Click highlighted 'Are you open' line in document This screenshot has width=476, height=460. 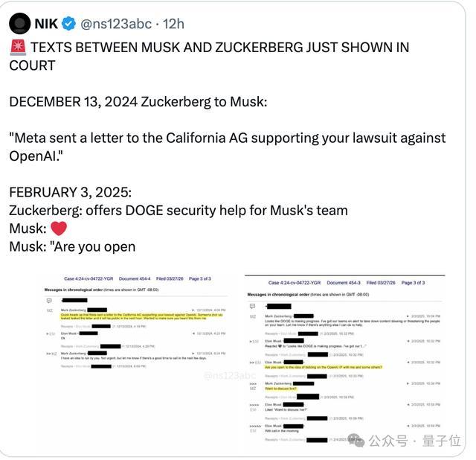324,368
